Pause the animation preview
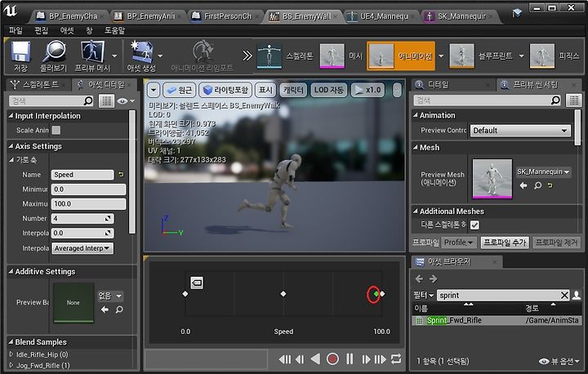Image resolution: width=588 pixels, height=374 pixels. 350,359
